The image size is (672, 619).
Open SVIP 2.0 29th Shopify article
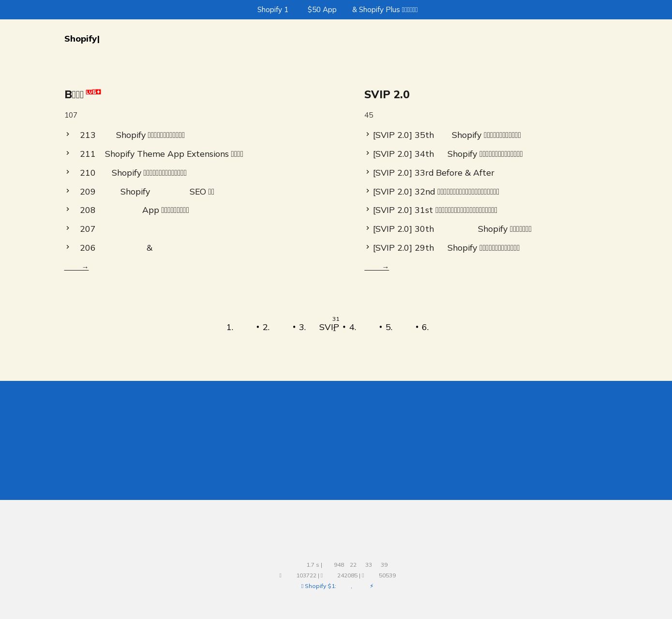(x=446, y=248)
